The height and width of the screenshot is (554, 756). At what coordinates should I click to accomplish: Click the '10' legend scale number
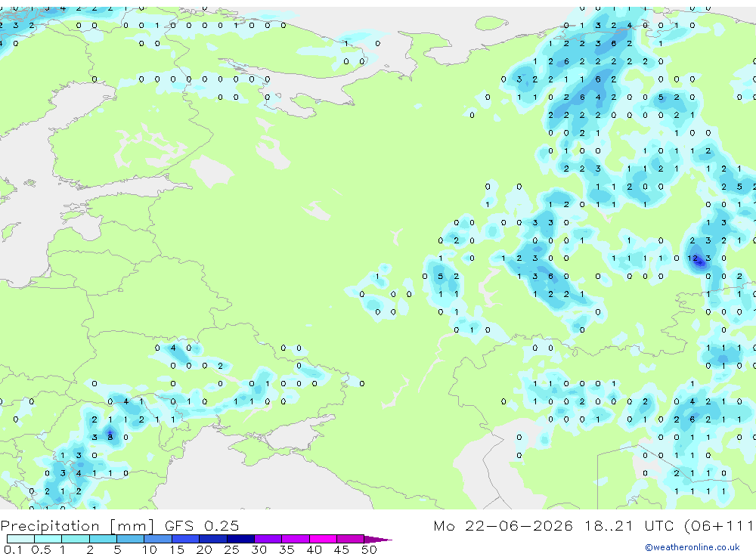[x=150, y=549]
